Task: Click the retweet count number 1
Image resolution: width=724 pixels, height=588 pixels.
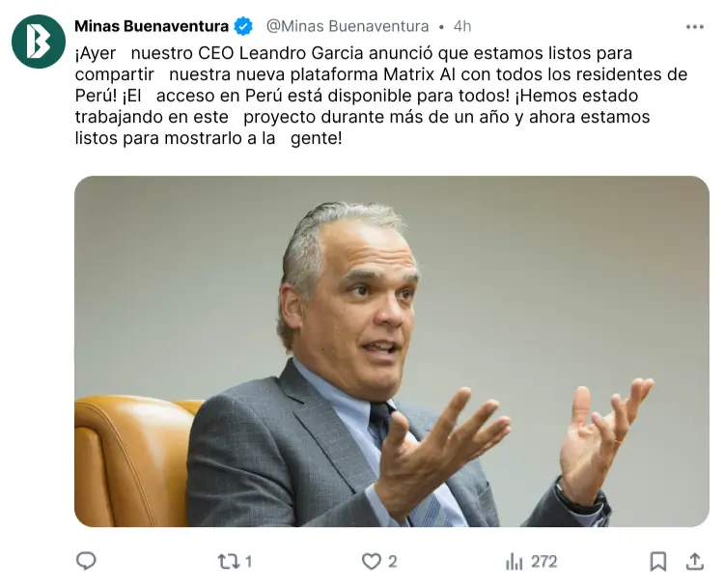Action: pos(248,562)
